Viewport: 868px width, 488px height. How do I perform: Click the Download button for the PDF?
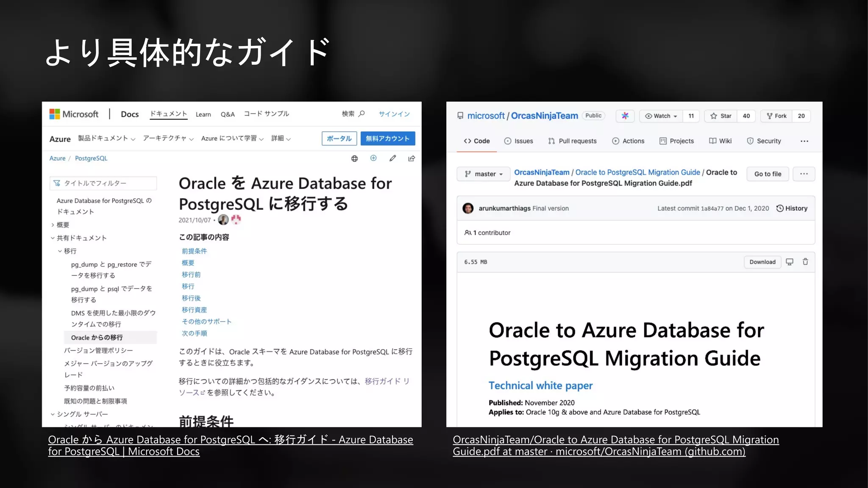tap(762, 262)
